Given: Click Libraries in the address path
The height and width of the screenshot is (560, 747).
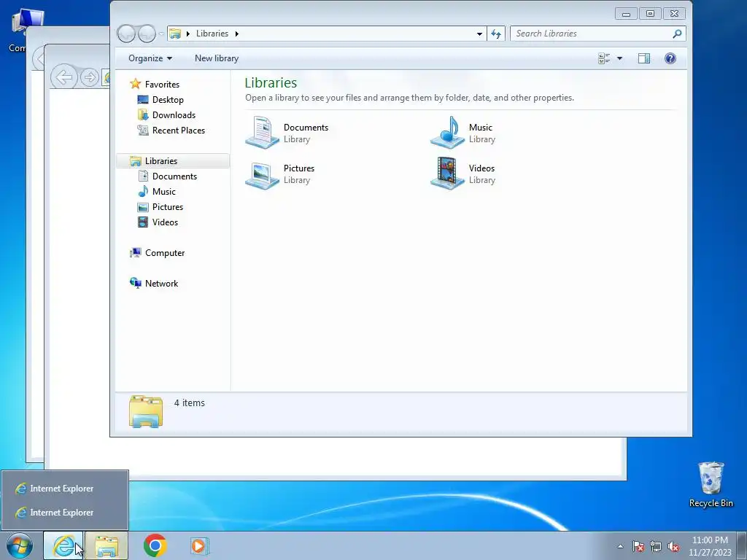Looking at the screenshot, I should (212, 34).
